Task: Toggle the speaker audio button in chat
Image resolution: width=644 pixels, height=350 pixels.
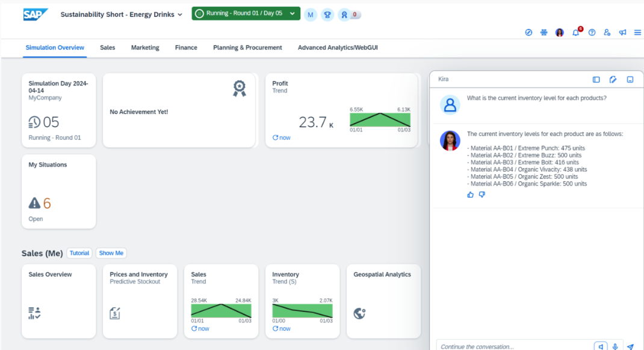Action: pyautogui.click(x=601, y=346)
